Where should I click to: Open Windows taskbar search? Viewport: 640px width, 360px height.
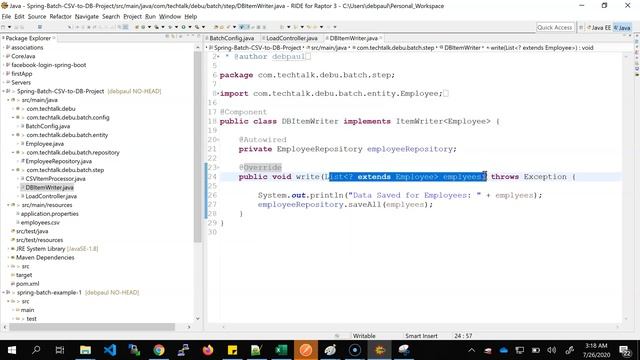(36, 350)
